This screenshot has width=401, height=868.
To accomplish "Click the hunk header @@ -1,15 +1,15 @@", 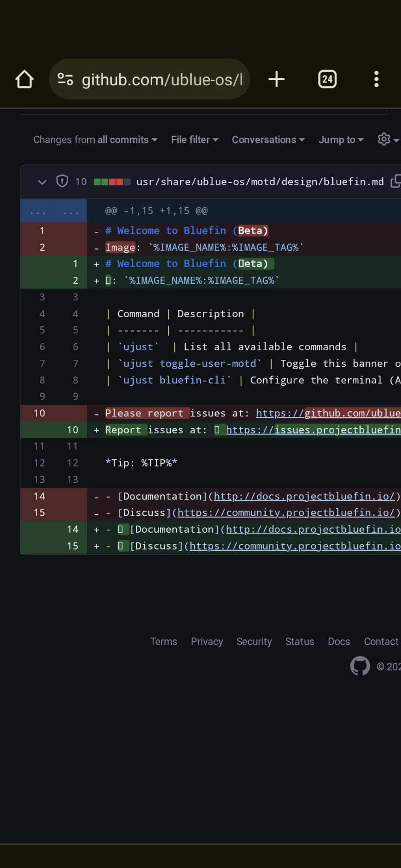I will 156,211.
